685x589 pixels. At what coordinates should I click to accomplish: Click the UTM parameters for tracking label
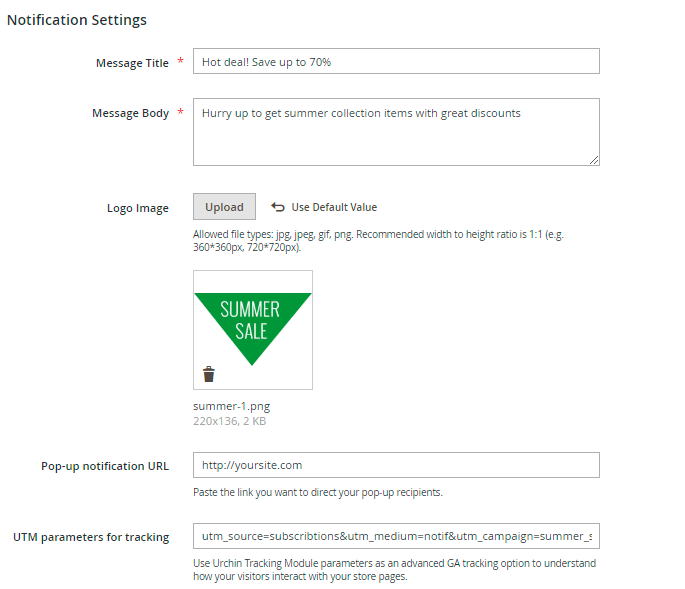pos(91,537)
